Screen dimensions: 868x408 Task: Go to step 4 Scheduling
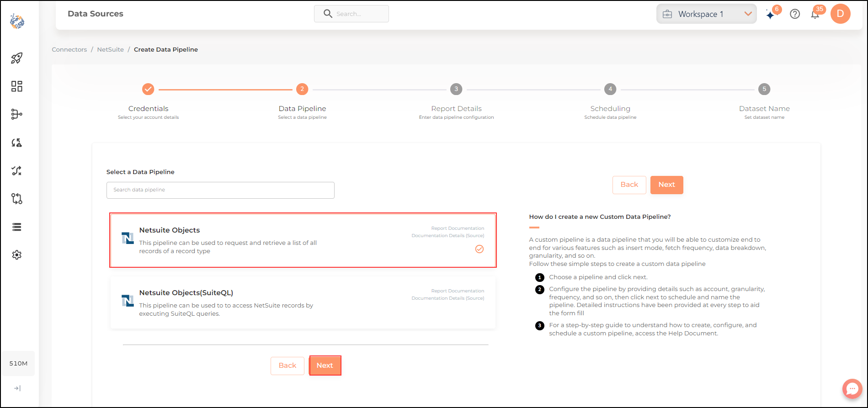tap(610, 89)
